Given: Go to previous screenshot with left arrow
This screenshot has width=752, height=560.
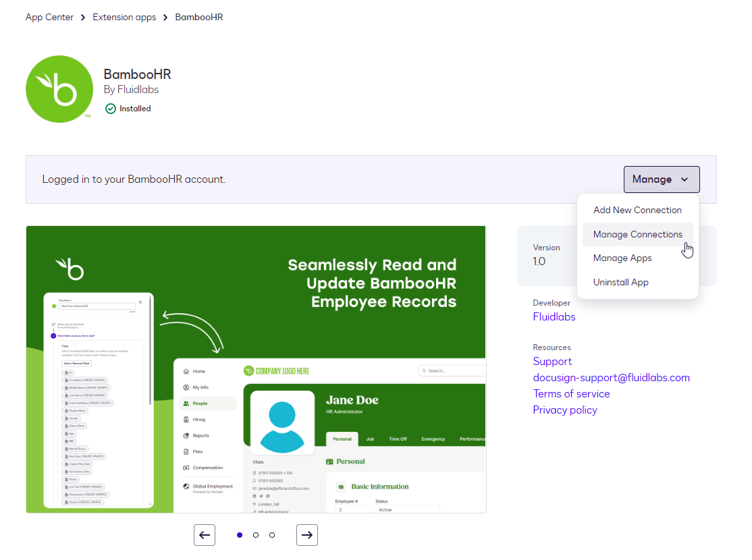Looking at the screenshot, I should point(205,535).
